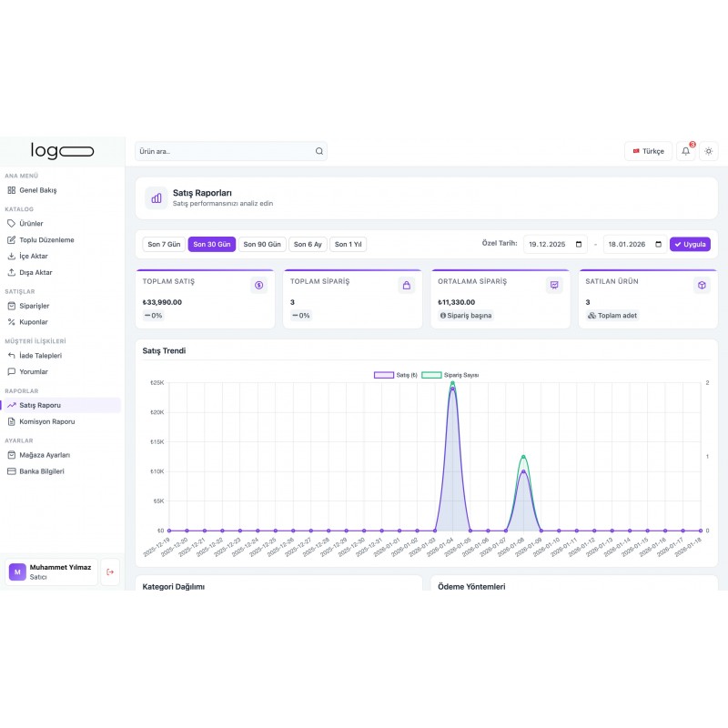Toggle the Satış (₺) legend in chart
Viewport: 728px width, 728px height.
[395, 374]
